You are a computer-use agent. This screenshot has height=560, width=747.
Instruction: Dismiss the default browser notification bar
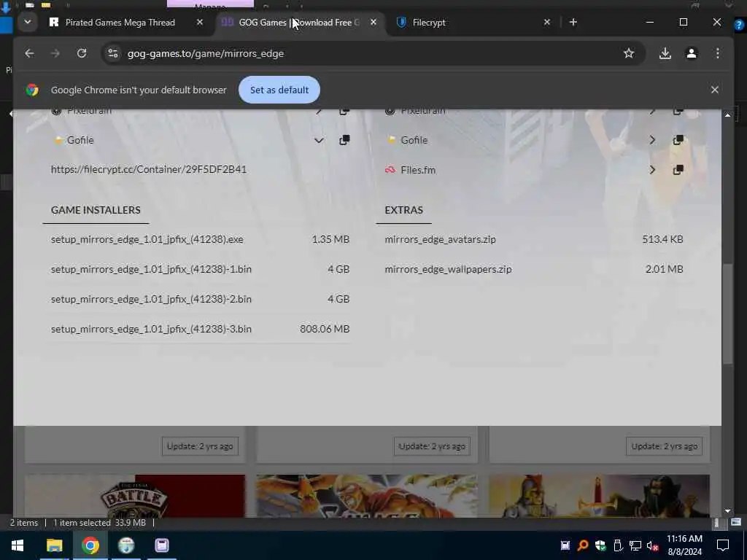tap(715, 90)
